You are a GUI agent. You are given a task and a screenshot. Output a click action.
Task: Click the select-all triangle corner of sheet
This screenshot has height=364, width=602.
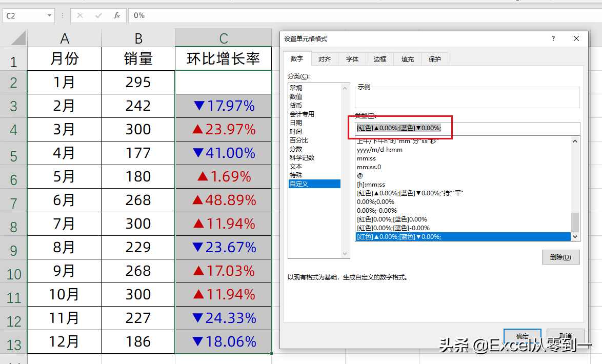point(18,38)
